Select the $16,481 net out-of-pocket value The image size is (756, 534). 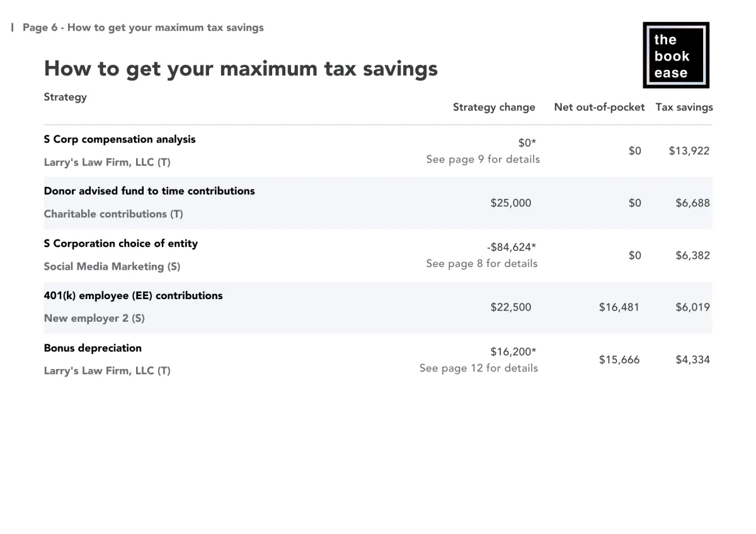[x=619, y=307]
